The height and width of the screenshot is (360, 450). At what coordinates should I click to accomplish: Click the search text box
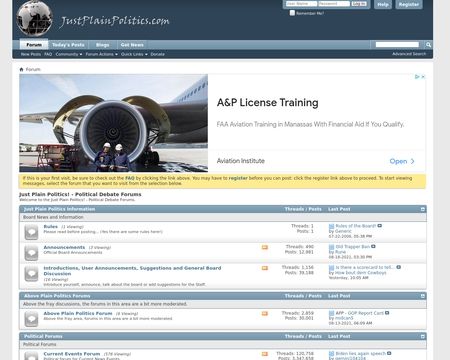click(x=397, y=45)
